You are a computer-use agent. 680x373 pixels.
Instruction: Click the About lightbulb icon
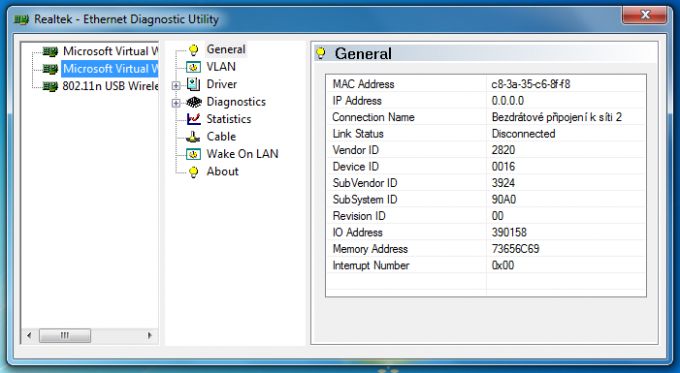coord(193,172)
